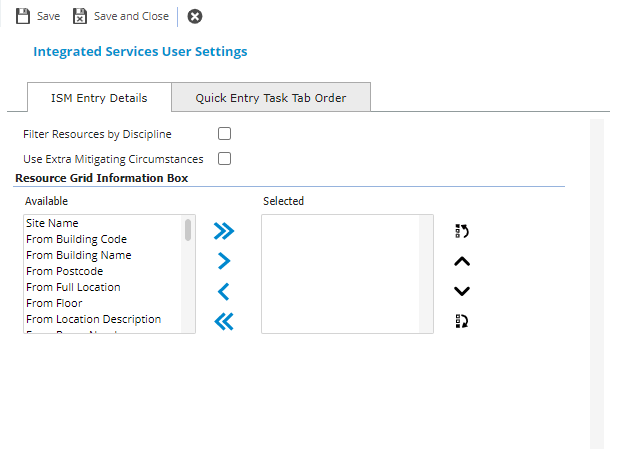Select the ISM Entry Details tab
620x464 pixels.
click(99, 98)
